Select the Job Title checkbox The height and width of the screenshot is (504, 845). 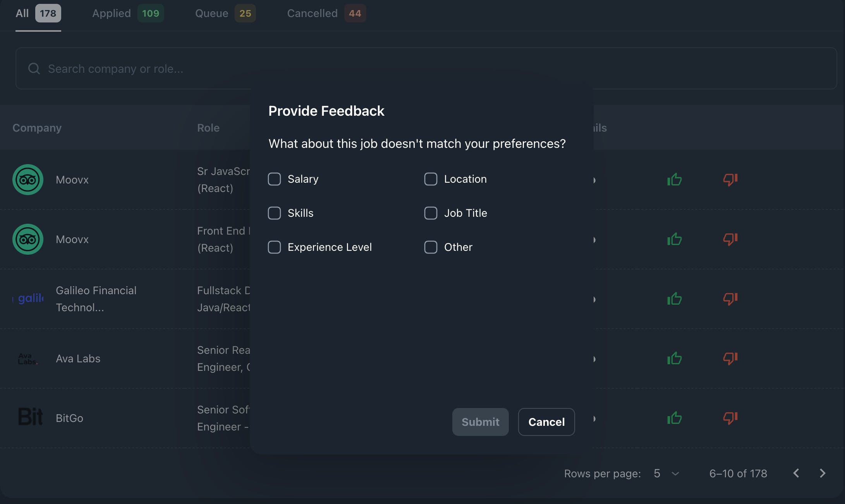coord(431,213)
